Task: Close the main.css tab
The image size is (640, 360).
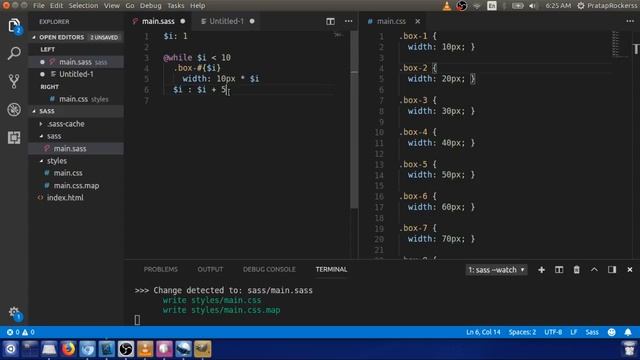Action: tap(418, 21)
